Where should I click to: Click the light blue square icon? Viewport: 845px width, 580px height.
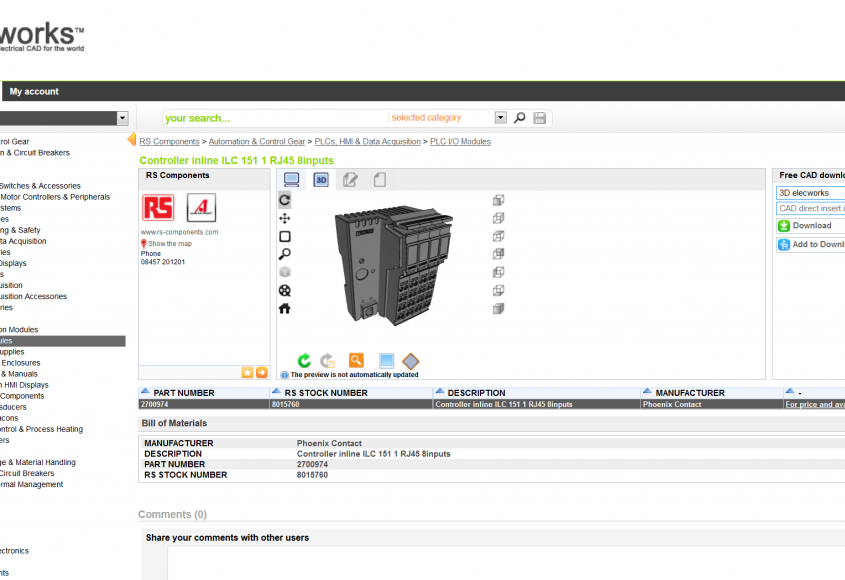[x=386, y=360]
